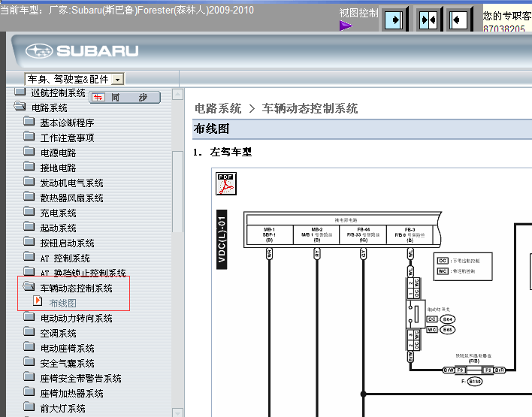Click the collapse-left view control icon
Viewport: 532px width, 417px height.
(458, 20)
